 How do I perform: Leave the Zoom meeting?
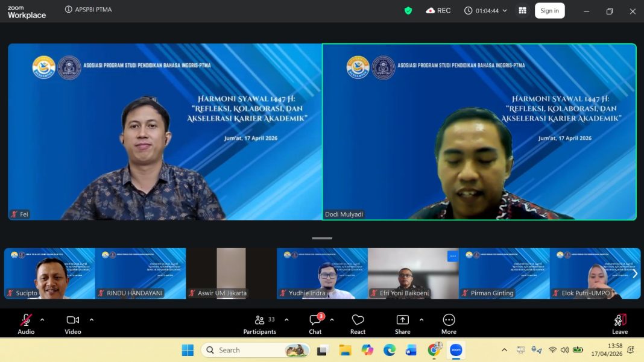tap(619, 323)
